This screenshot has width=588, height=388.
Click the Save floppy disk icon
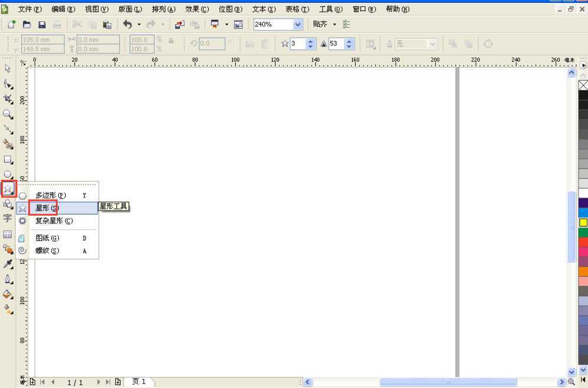tap(42, 24)
